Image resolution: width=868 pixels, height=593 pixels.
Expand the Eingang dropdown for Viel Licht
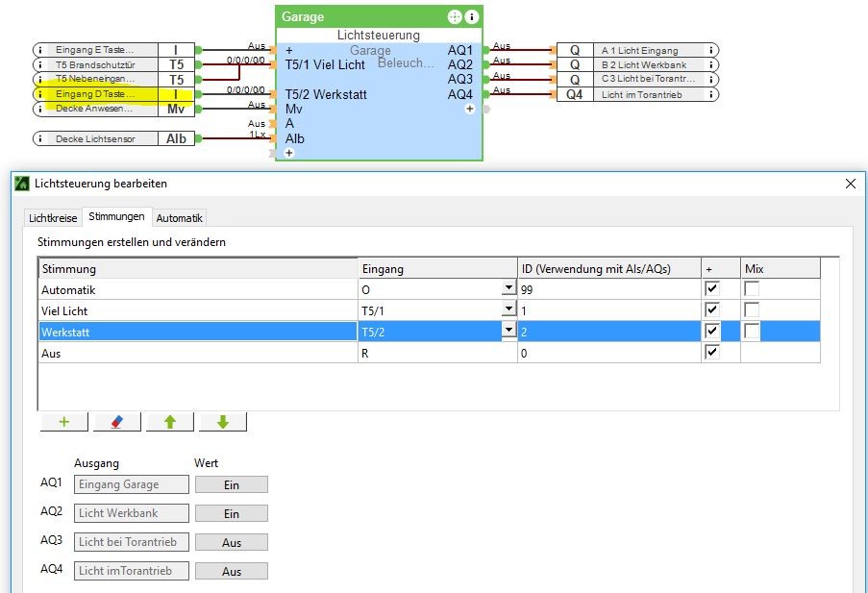coord(508,309)
